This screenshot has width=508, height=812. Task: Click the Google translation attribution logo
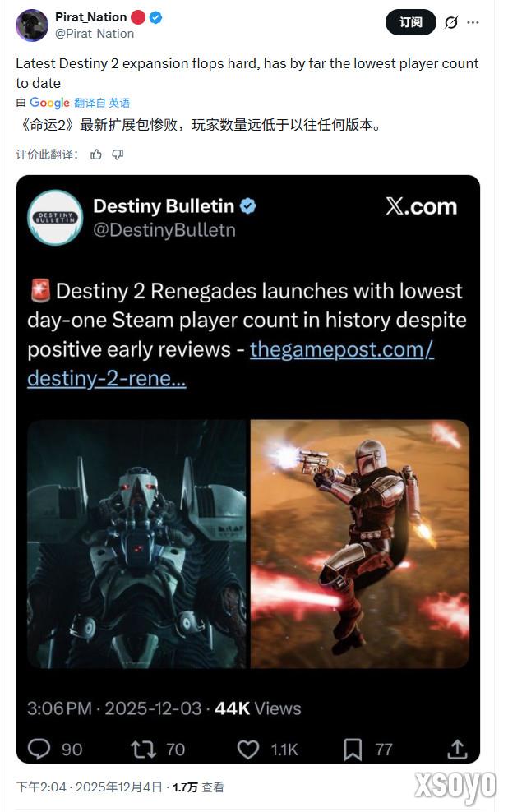pos(49,103)
